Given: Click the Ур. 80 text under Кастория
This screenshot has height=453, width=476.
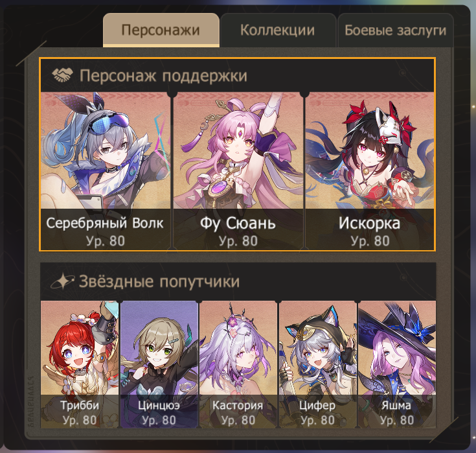Looking at the screenshot, I should 238,420.
